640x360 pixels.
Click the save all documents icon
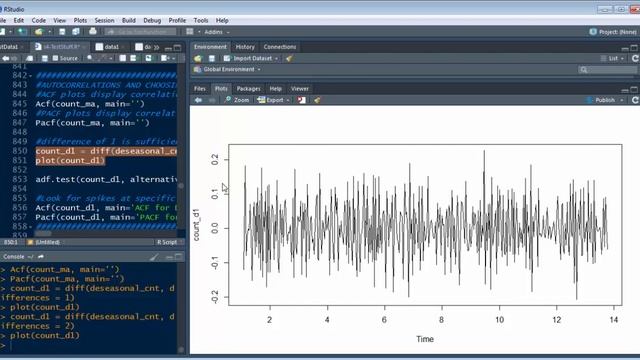(76, 32)
